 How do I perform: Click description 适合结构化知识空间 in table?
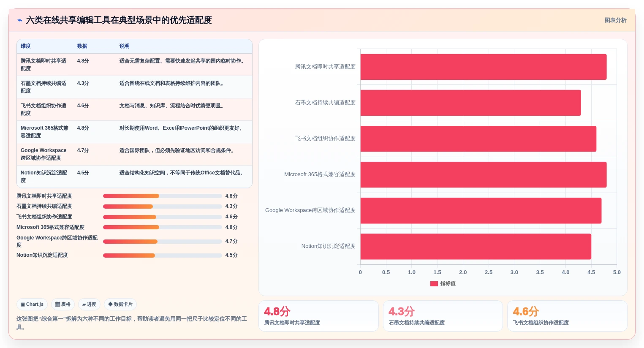[x=182, y=173]
